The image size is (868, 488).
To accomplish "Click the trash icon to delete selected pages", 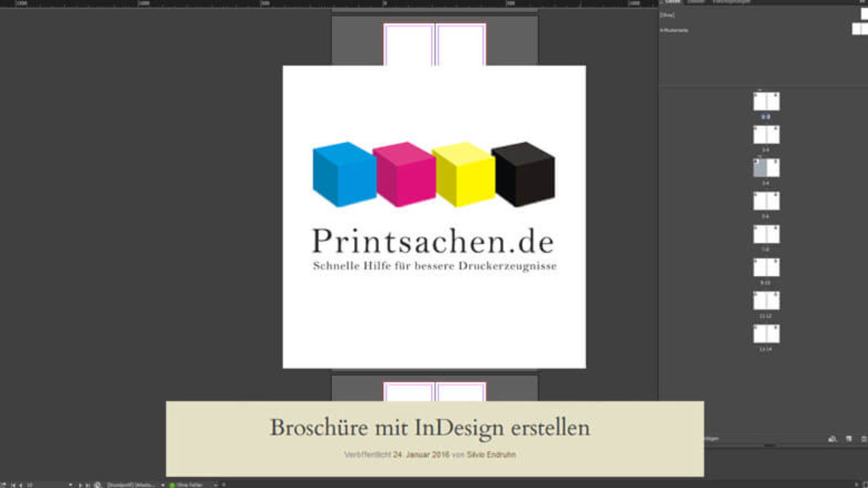I will click(x=864, y=439).
